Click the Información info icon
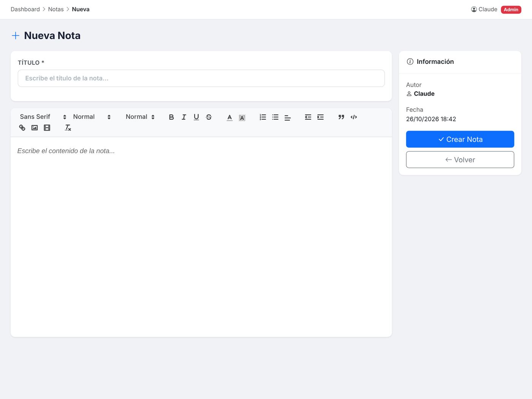532x399 pixels. coord(410,62)
